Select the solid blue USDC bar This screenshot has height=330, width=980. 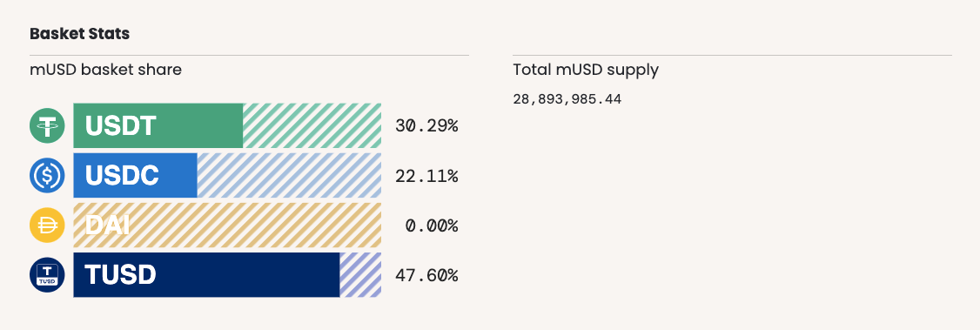click(135, 176)
